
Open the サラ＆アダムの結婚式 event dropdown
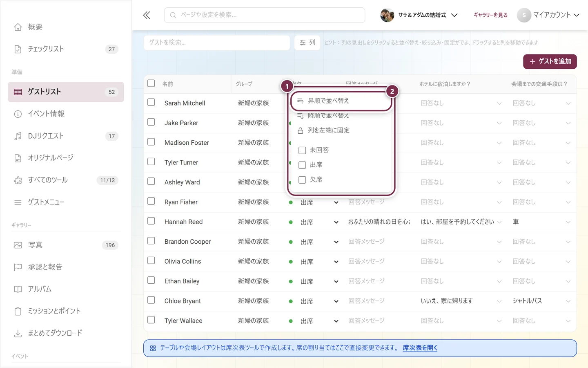(x=419, y=15)
